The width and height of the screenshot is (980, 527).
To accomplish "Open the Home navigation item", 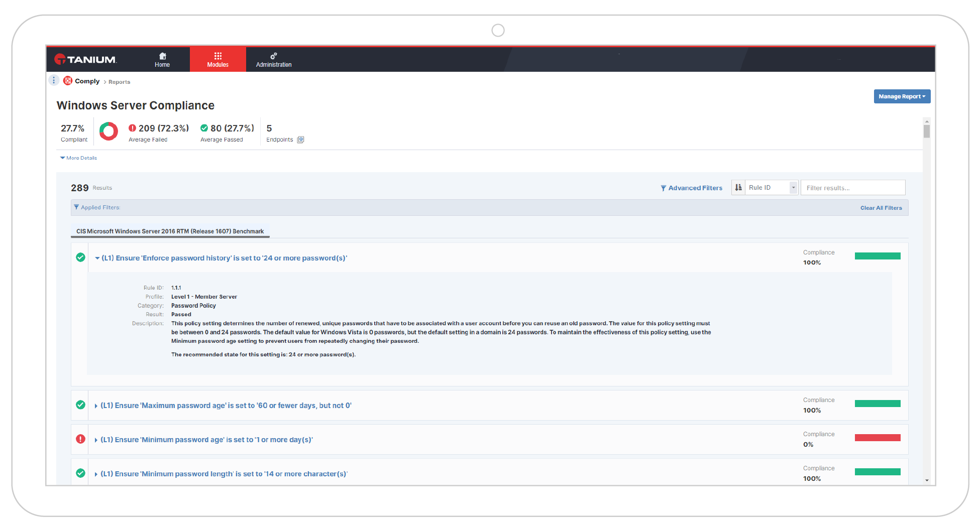I will coord(162,60).
